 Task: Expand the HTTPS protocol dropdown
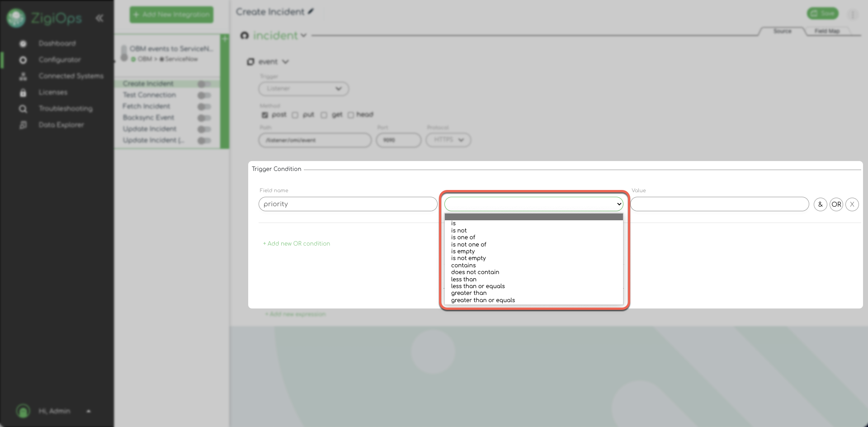(x=448, y=140)
